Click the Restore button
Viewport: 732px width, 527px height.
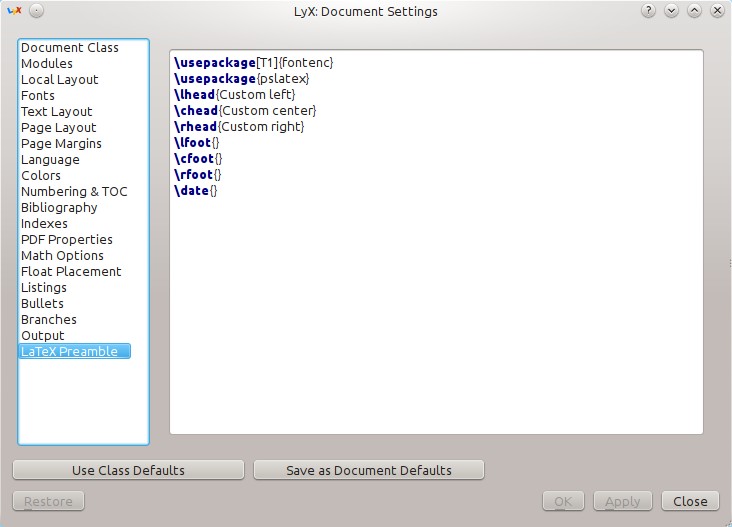click(49, 501)
